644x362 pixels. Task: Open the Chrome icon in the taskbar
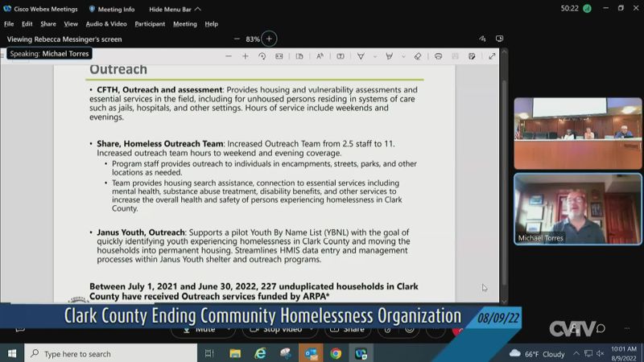pyautogui.click(x=336, y=353)
